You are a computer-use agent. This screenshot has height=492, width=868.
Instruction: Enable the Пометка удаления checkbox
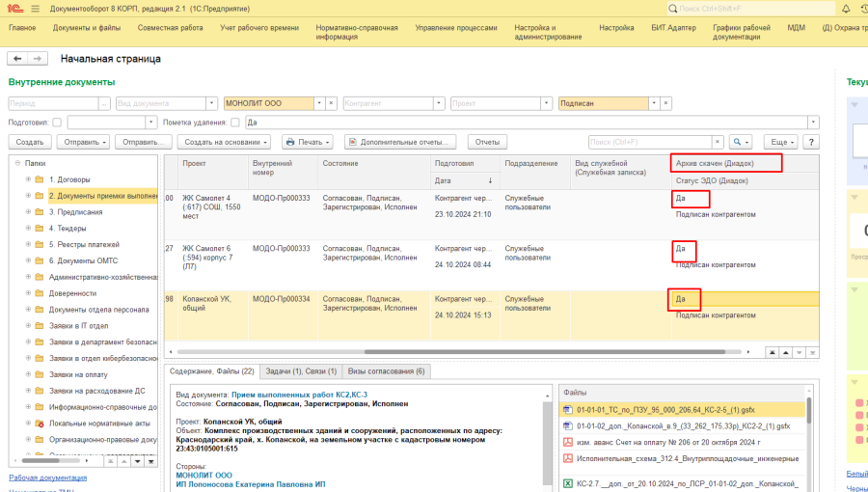coord(235,123)
